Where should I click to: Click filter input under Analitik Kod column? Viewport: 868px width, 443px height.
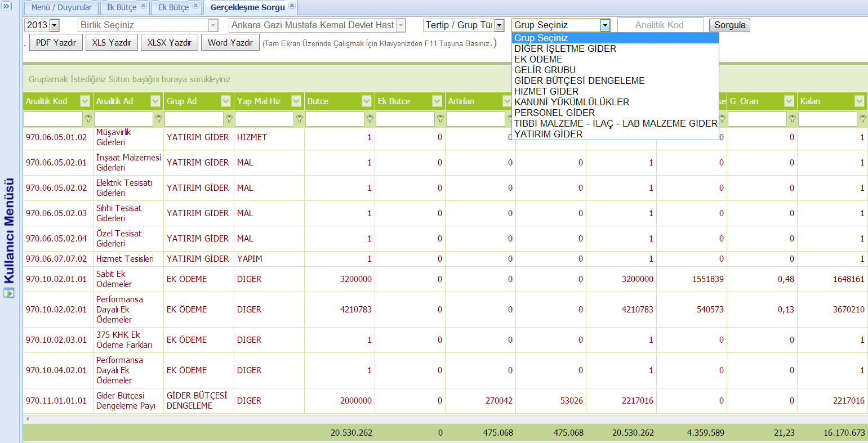point(54,119)
